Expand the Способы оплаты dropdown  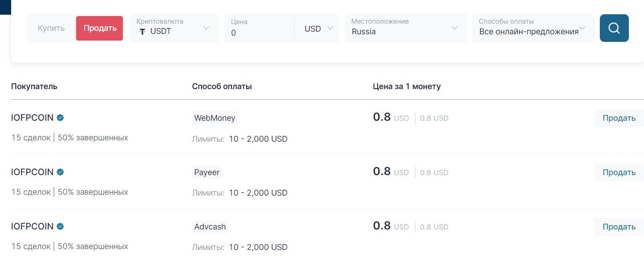point(533,28)
